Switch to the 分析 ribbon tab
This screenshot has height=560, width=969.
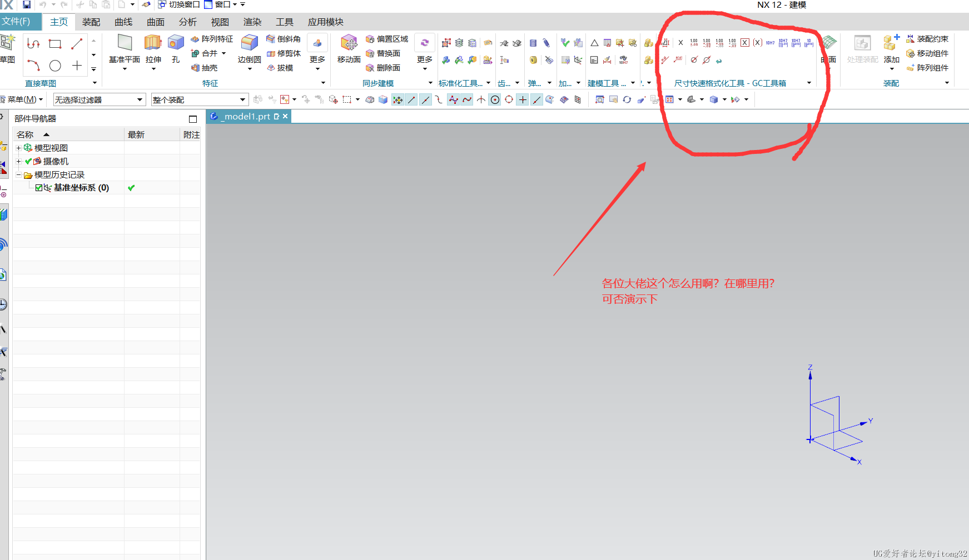(188, 22)
